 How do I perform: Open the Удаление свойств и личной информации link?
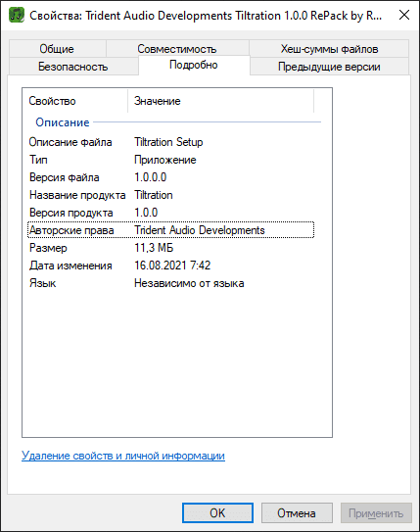(123, 456)
